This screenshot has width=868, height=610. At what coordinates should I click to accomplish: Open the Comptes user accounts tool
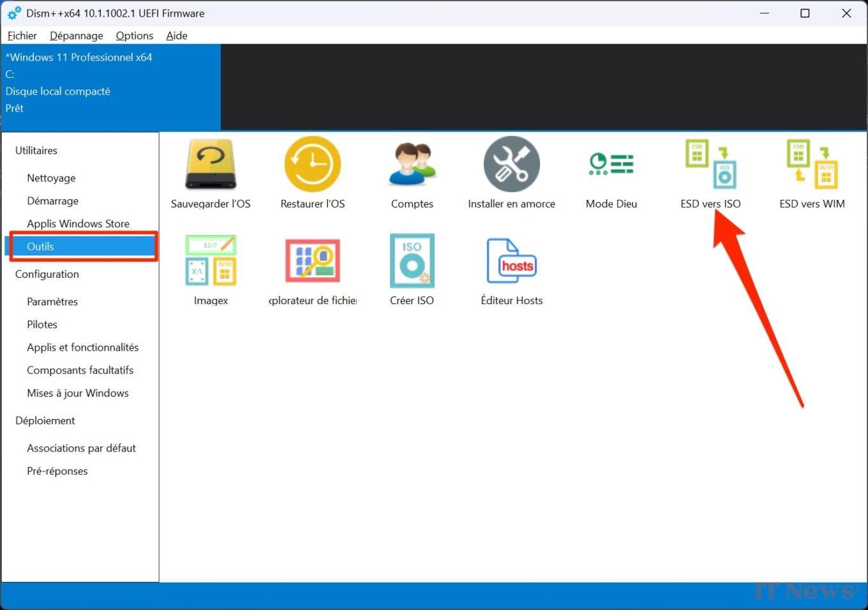point(412,165)
